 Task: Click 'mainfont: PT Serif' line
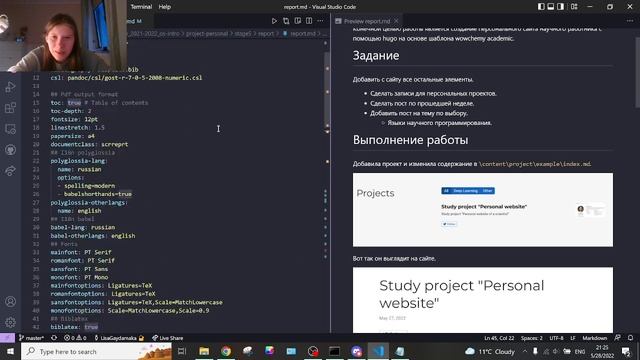pyautogui.click(x=81, y=252)
